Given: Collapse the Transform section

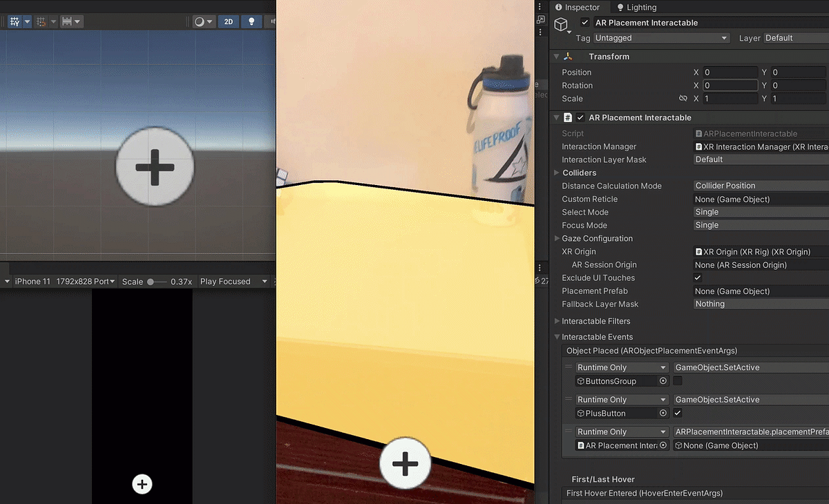Looking at the screenshot, I should (x=557, y=56).
